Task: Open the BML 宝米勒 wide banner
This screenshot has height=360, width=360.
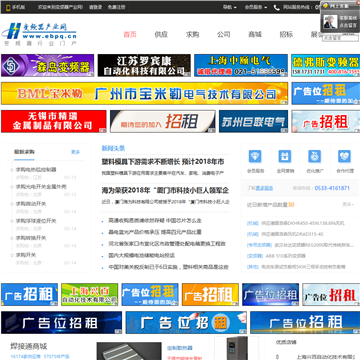Action: click(x=144, y=93)
